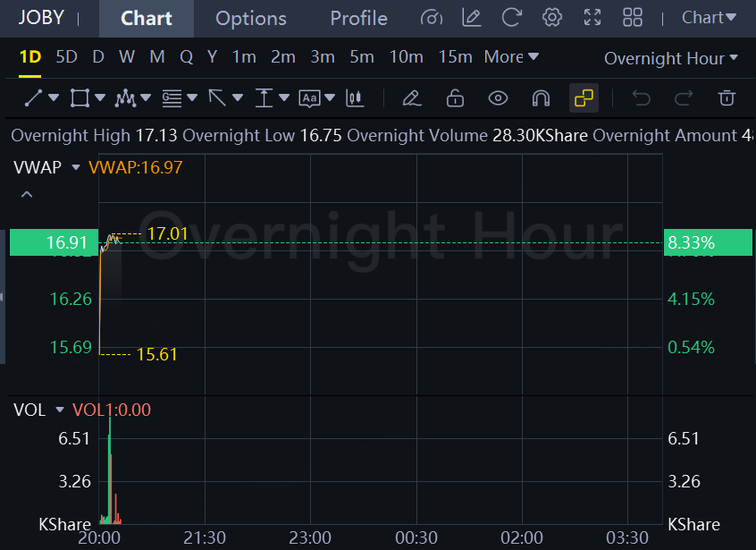Open the note edit icon in the header
The width and height of the screenshot is (756, 550).
tap(471, 18)
